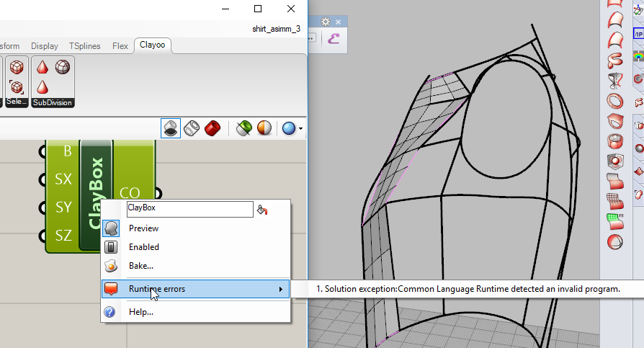Click the ClayBox name text field

coord(189,209)
